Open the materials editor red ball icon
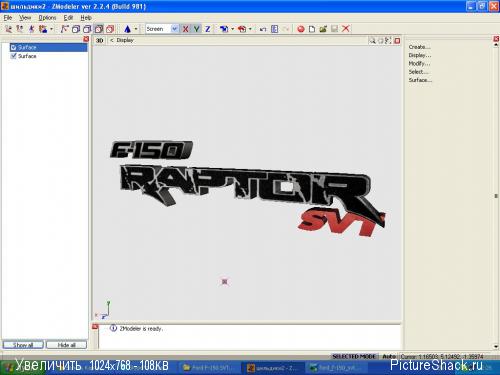 click(301, 29)
